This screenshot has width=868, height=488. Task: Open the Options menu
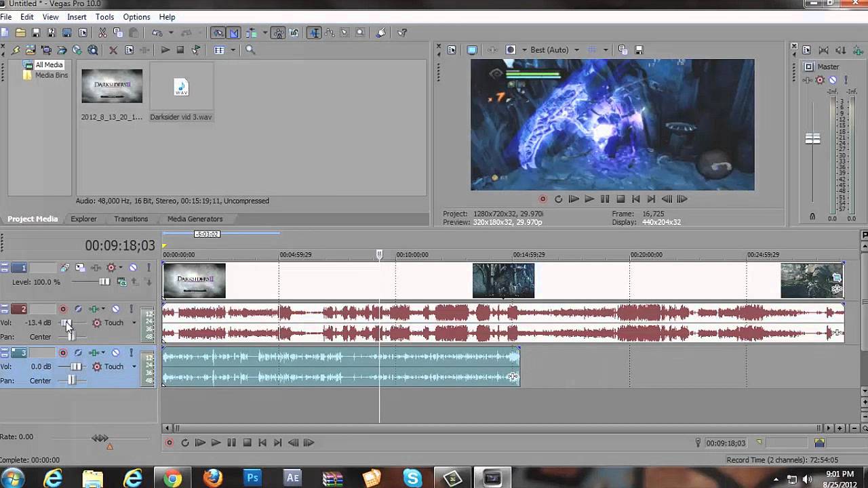tap(136, 17)
